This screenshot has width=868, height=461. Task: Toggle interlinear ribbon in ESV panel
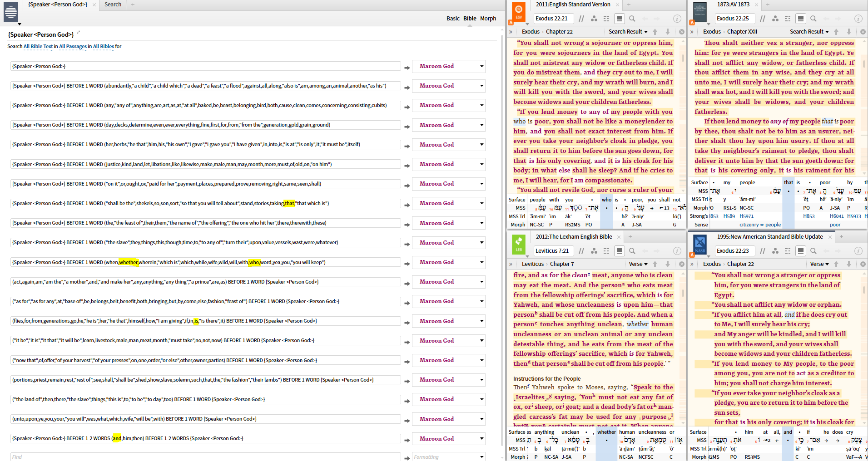coord(619,19)
